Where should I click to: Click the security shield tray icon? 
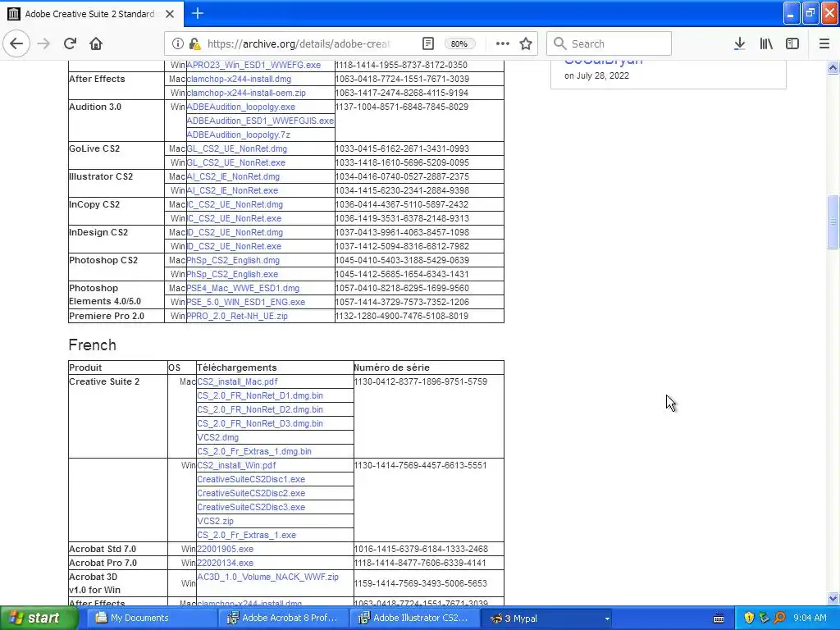point(749,618)
